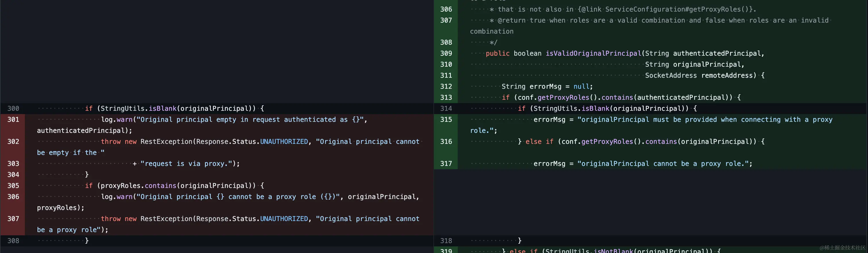Click 'throw new RestException' on line 302
Screen dimensions: 868x253
[x=147, y=141]
